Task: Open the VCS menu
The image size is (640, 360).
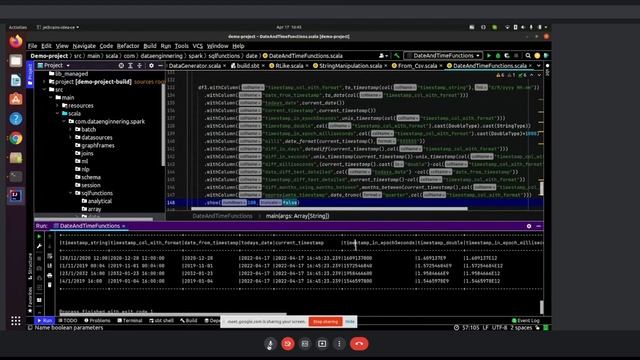Action: coord(198,46)
